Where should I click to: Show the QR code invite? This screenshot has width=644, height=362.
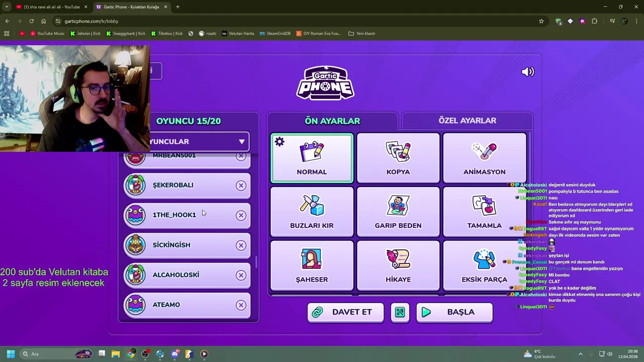[400, 312]
